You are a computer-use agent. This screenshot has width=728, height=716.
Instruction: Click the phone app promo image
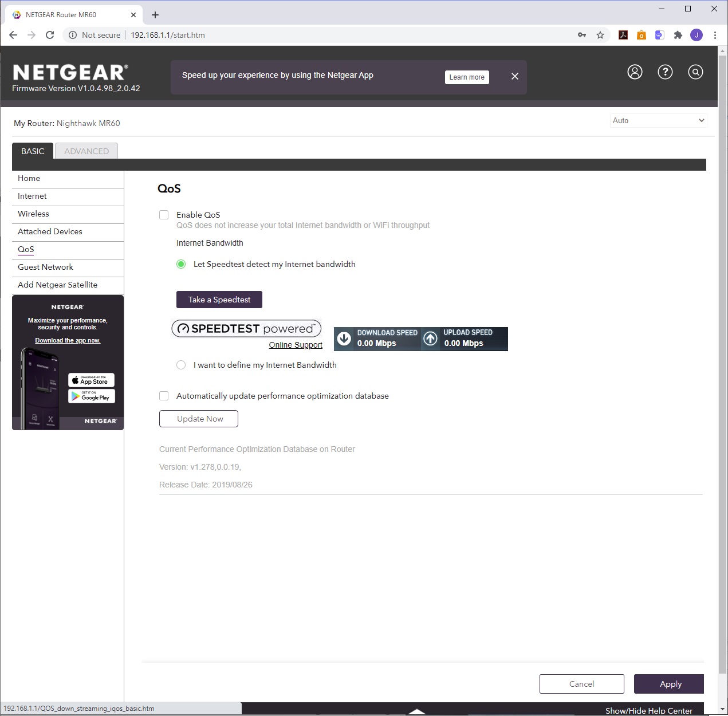40,388
